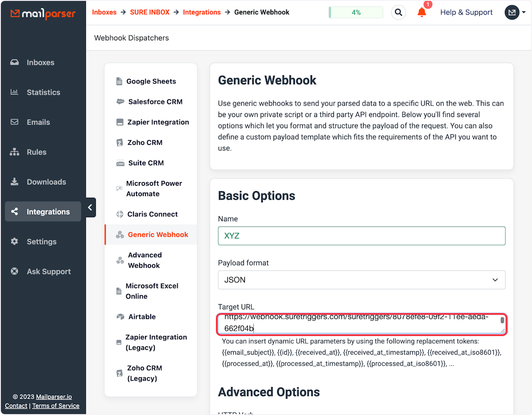Click the Zoho CRM icon
The image size is (532, 415).
(120, 143)
